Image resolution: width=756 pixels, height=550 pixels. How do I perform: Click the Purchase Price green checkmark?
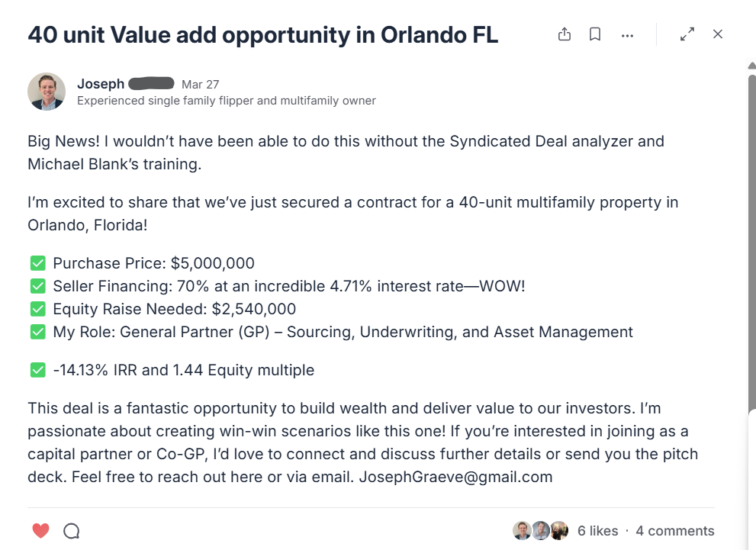click(37, 264)
